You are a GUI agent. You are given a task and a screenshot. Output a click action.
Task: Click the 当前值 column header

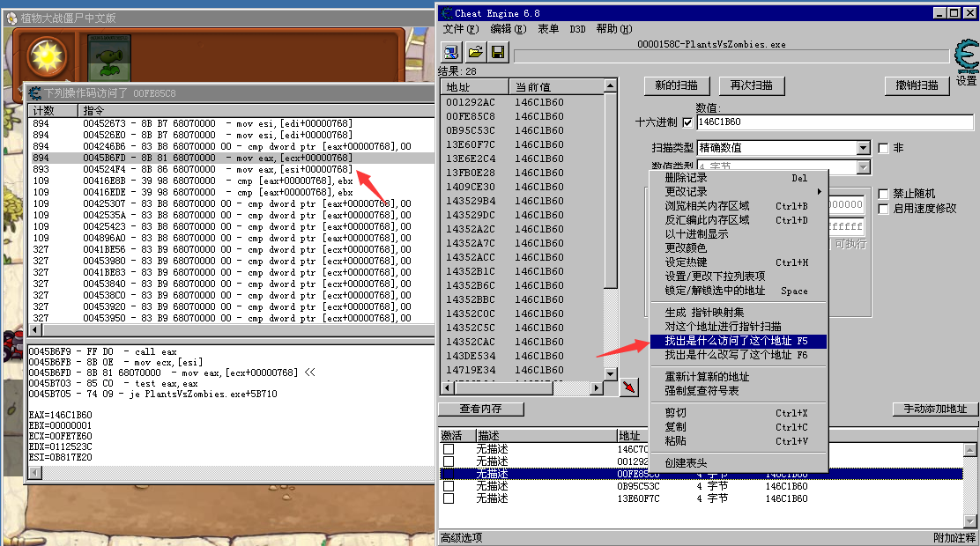556,87
